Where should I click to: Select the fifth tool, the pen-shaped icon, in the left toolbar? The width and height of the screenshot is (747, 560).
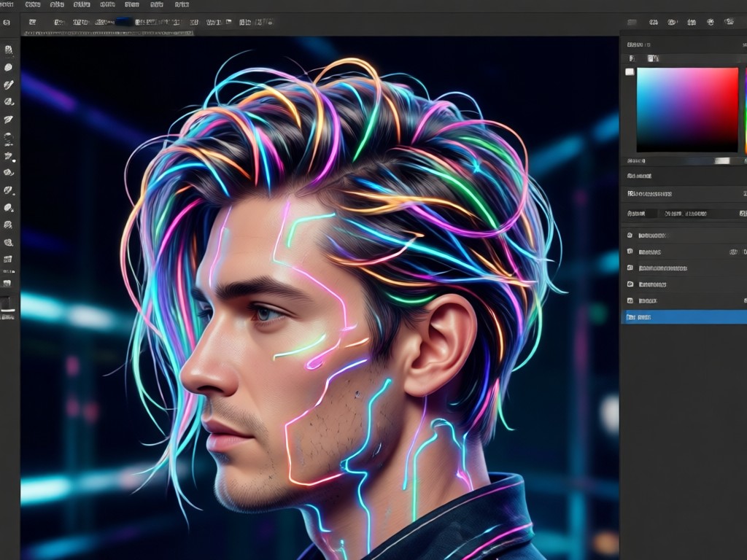tap(8, 120)
